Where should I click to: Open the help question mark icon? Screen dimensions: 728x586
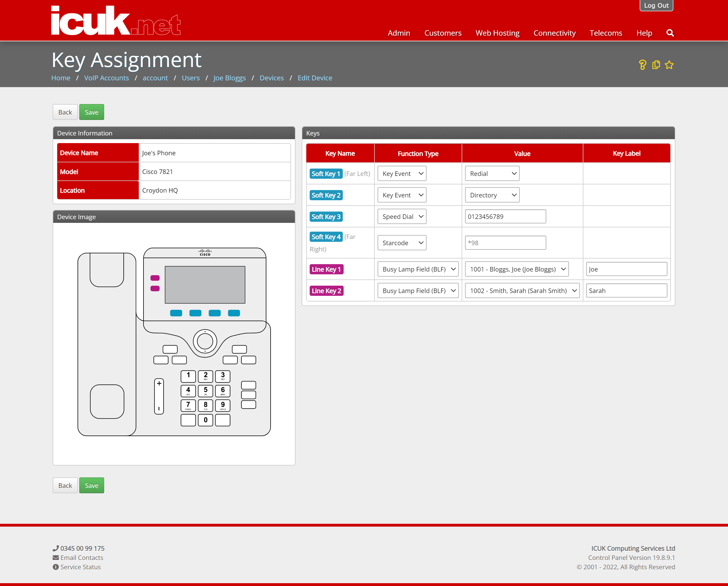(x=642, y=64)
